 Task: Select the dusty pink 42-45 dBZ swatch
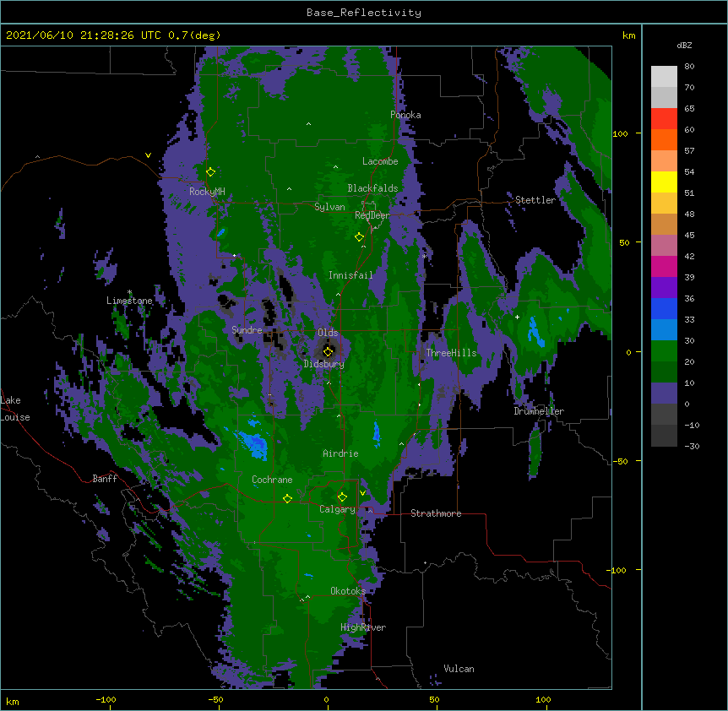click(x=664, y=246)
